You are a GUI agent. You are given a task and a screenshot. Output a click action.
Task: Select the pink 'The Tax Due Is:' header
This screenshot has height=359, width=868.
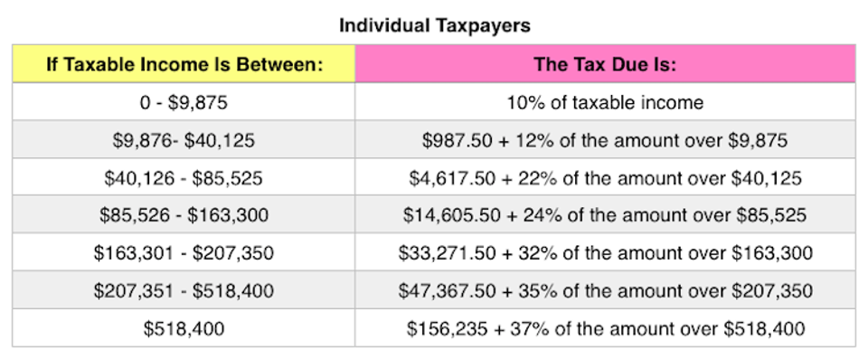coord(606,63)
